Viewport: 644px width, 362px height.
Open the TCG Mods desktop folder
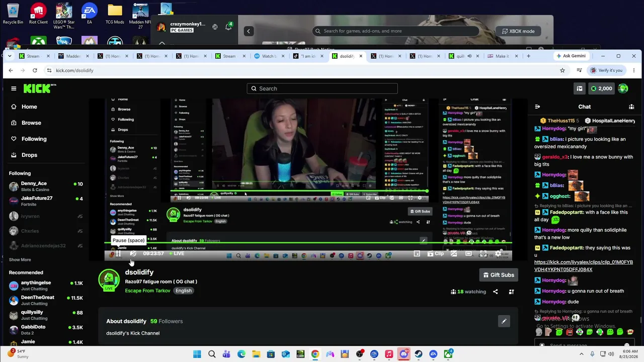(115, 14)
